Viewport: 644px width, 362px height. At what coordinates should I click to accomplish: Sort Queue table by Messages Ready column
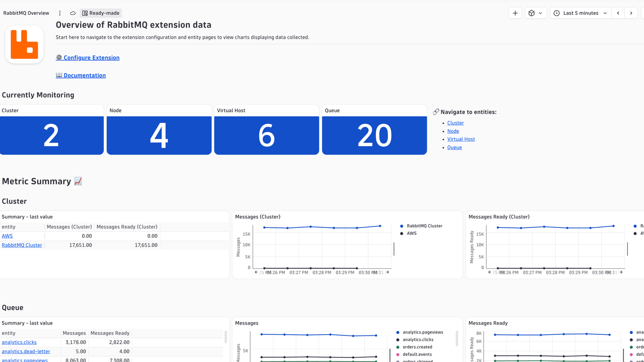110,333
